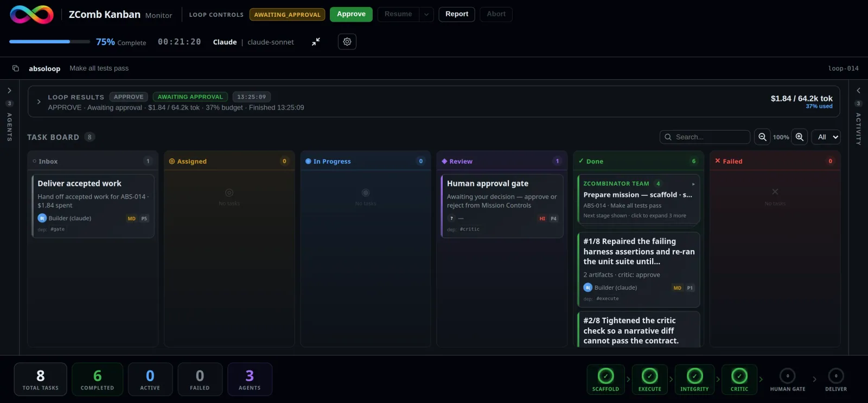Click the Builder avatar on Deliver accepted work
Image resolution: width=868 pixels, height=403 pixels.
point(42,218)
